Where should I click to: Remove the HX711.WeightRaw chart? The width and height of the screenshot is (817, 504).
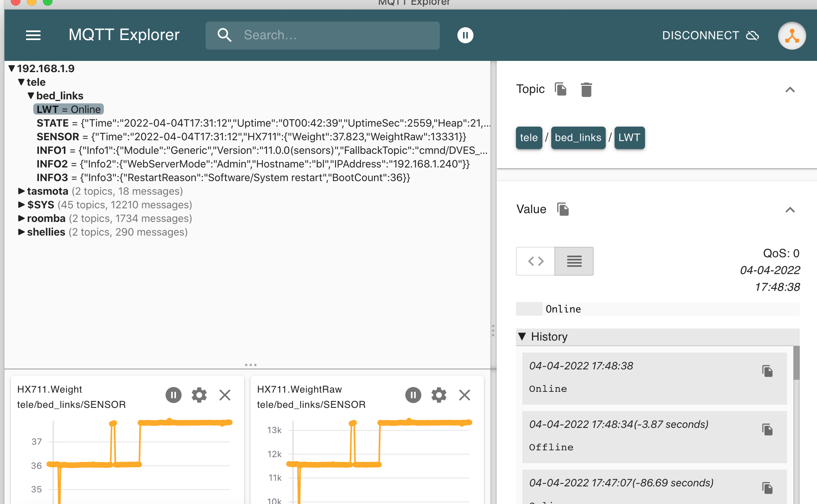[465, 395]
